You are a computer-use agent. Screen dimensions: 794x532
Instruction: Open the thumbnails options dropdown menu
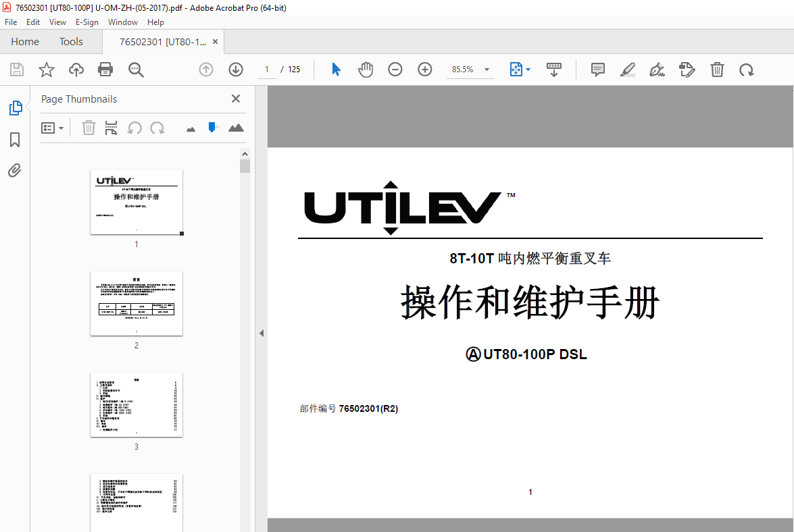(52, 128)
